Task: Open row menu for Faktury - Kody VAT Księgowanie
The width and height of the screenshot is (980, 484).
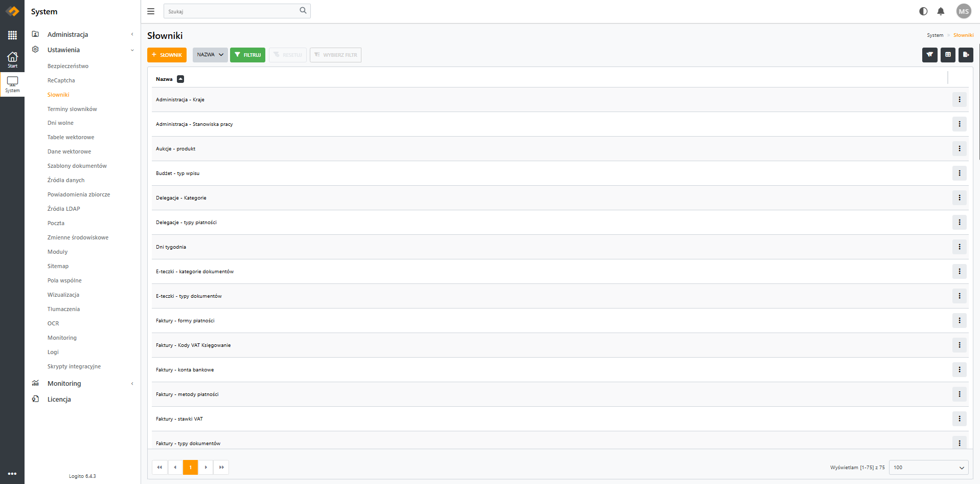Action: click(x=960, y=345)
